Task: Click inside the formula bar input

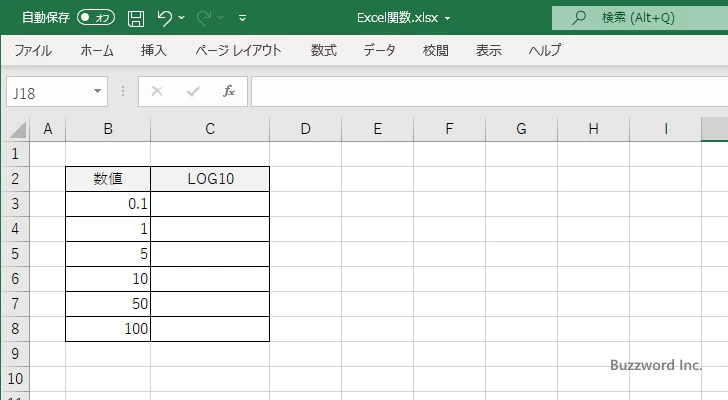Action: point(489,91)
